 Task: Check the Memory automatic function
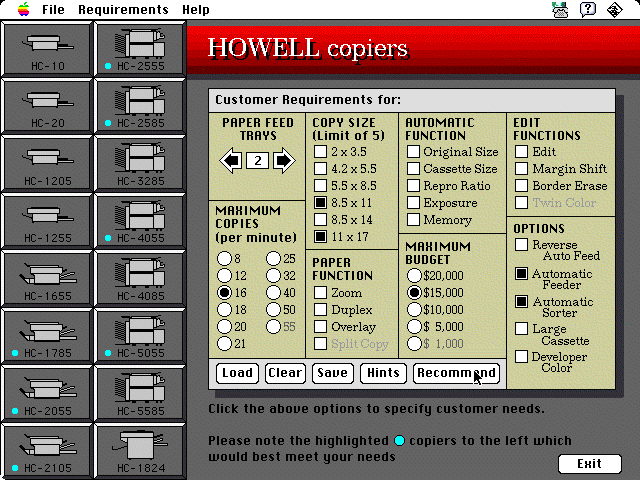[x=413, y=220]
